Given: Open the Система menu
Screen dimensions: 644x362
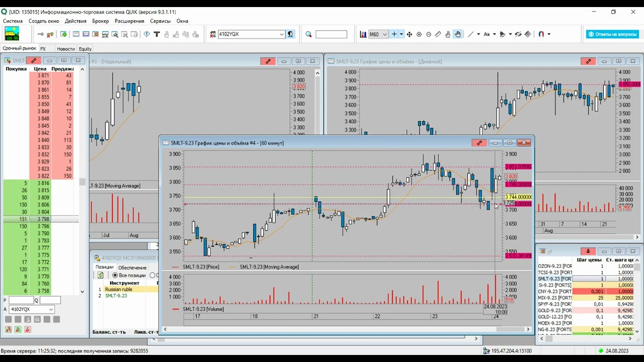Looking at the screenshot, I should [x=13, y=21].
